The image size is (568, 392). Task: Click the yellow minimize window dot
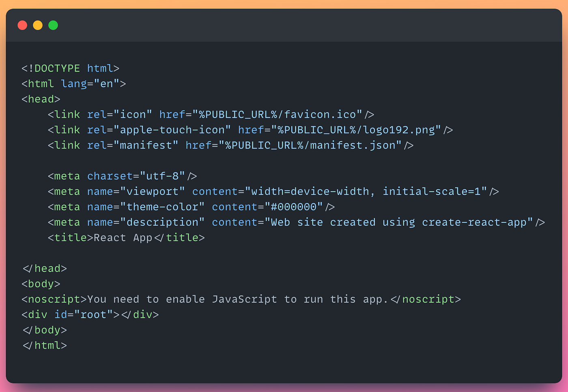click(x=38, y=25)
